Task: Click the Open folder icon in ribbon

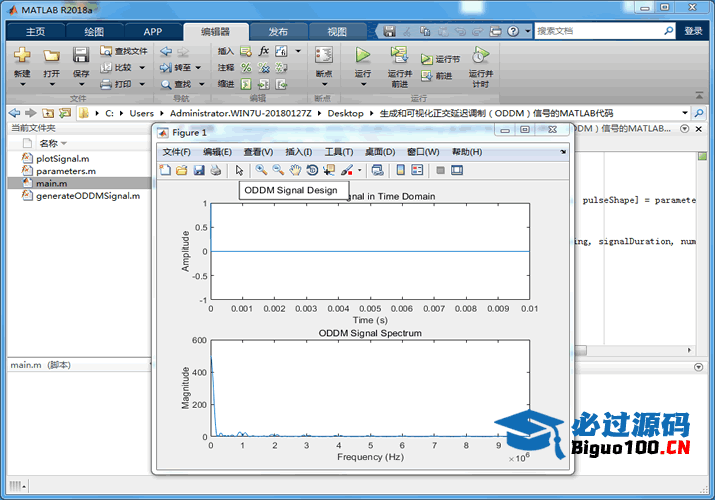Action: [52, 56]
